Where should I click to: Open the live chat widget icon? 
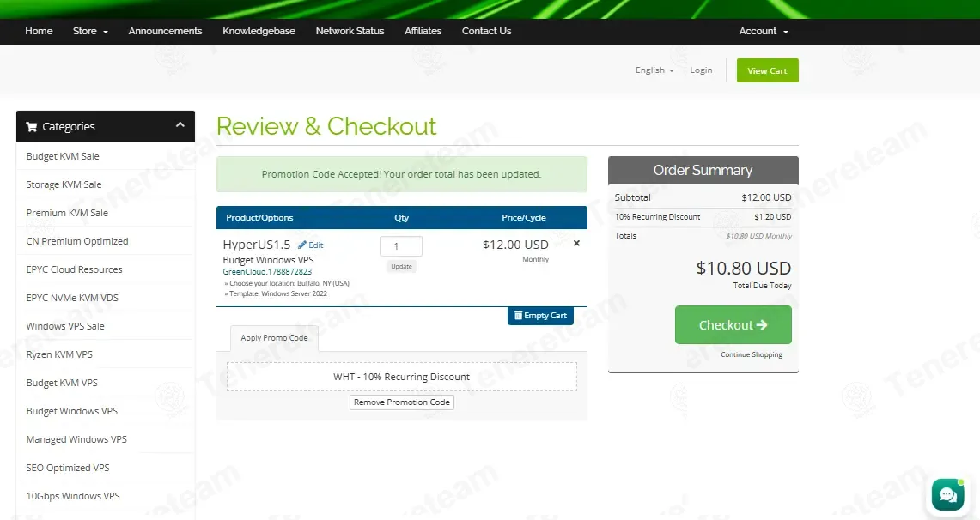point(947,494)
